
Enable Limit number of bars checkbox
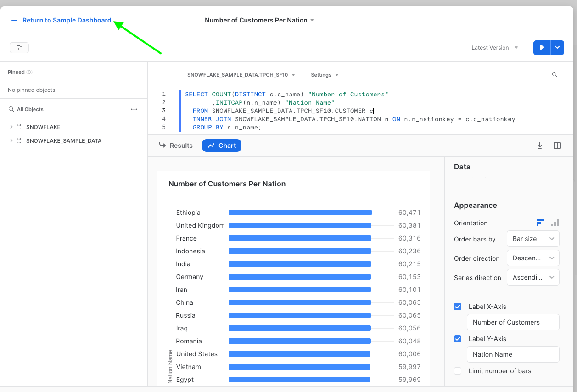pyautogui.click(x=458, y=371)
